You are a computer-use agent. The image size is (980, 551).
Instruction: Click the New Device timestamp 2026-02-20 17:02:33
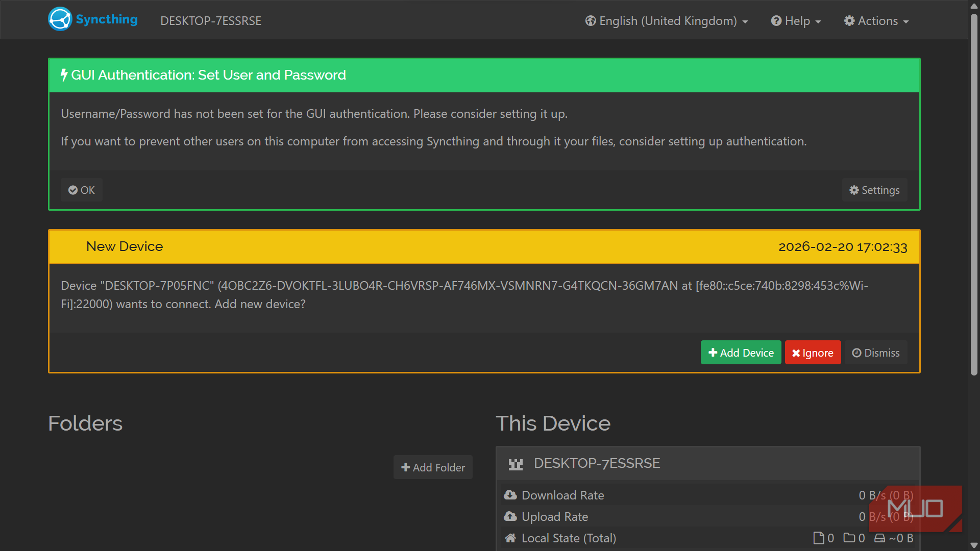pos(843,247)
